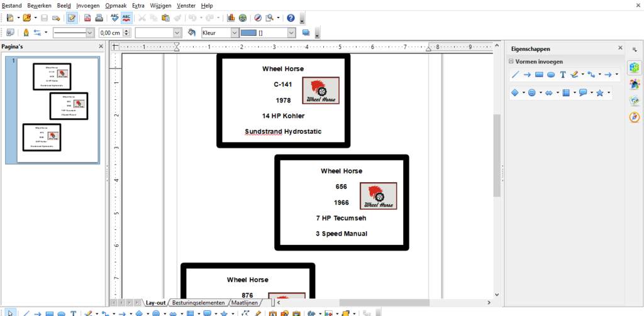Select the Ellipse shape in sidebar panel
Viewport: 644px width, 316px height.
pyautogui.click(x=551, y=74)
